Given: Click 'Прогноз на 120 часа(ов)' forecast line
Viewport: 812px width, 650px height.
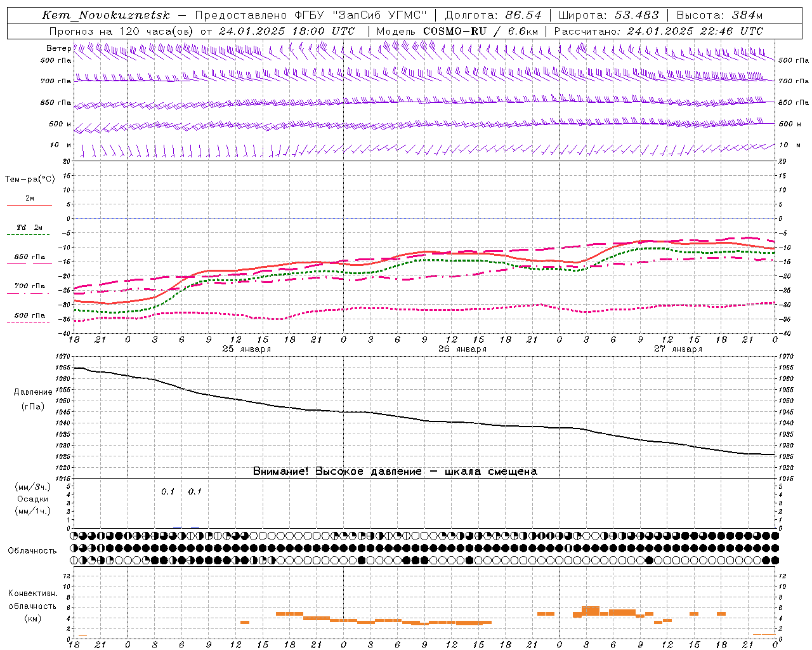Looking at the screenshot, I should point(122,31).
